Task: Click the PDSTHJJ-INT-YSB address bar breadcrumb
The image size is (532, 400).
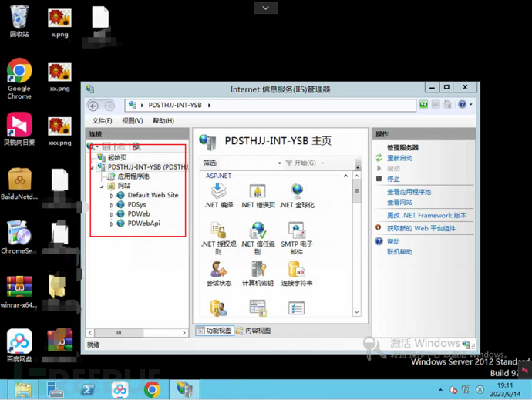Action: pyautogui.click(x=175, y=105)
